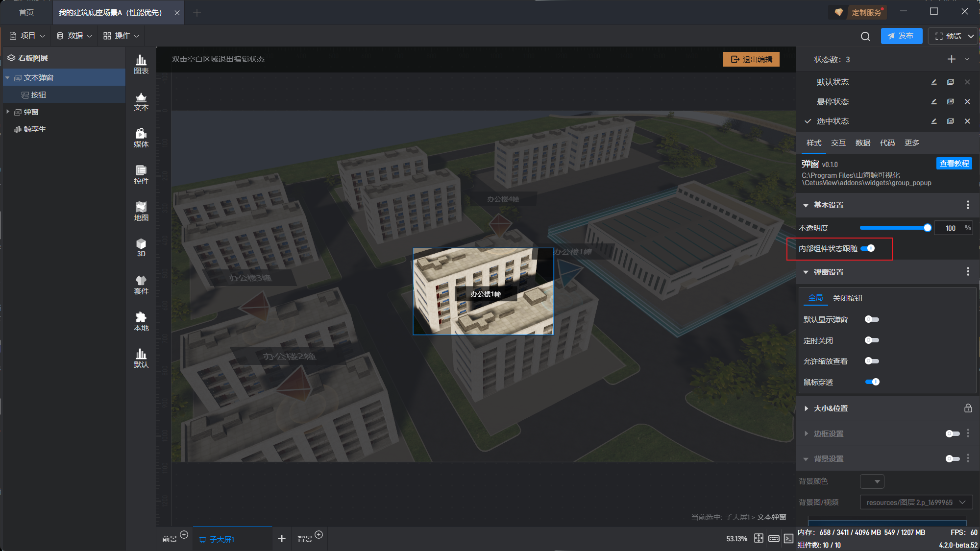Open the 媒体 media components panel
The height and width of the screenshot is (551, 980).
141,138
